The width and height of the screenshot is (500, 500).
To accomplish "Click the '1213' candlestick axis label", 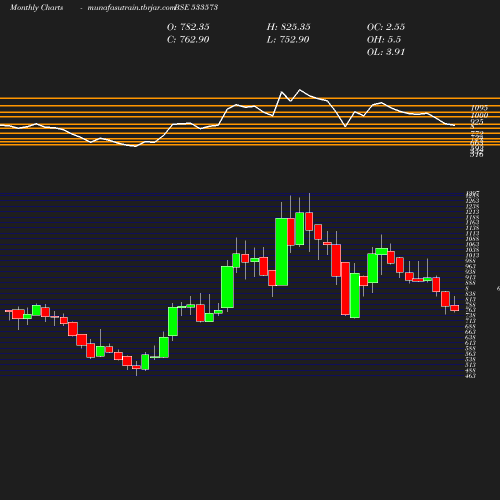I will [472, 212].
